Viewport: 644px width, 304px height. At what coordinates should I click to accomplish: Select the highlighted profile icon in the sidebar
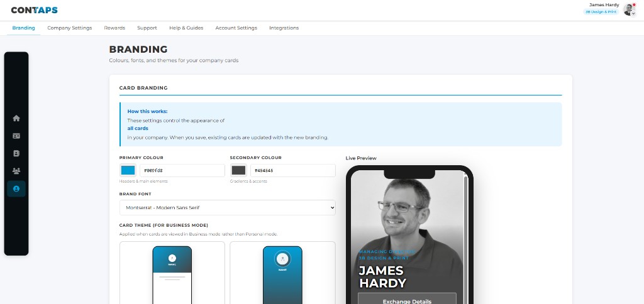pos(16,188)
